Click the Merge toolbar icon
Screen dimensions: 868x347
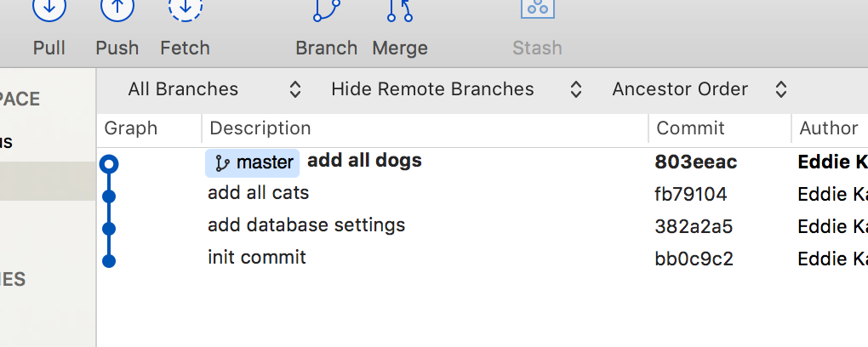(x=399, y=9)
